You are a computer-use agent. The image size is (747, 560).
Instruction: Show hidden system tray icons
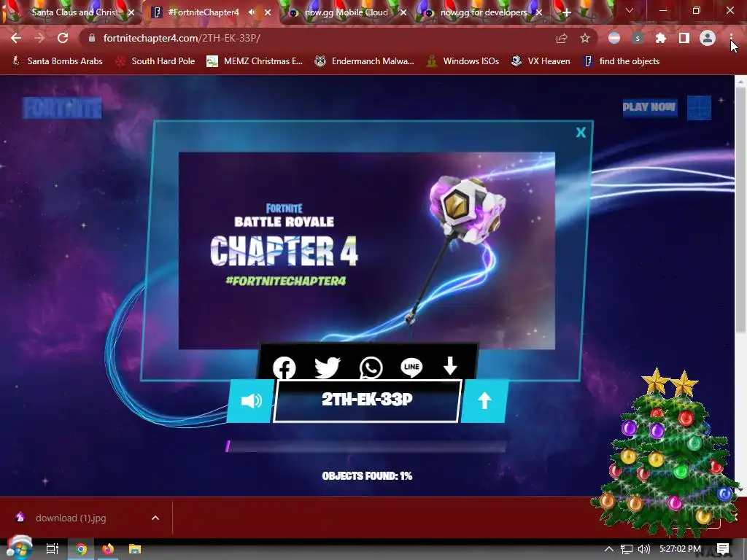click(609, 549)
